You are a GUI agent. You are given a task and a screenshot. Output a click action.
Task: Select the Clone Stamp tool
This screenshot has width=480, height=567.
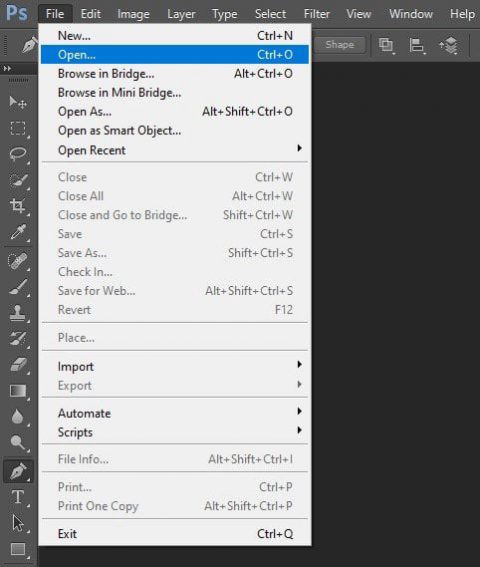(18, 313)
